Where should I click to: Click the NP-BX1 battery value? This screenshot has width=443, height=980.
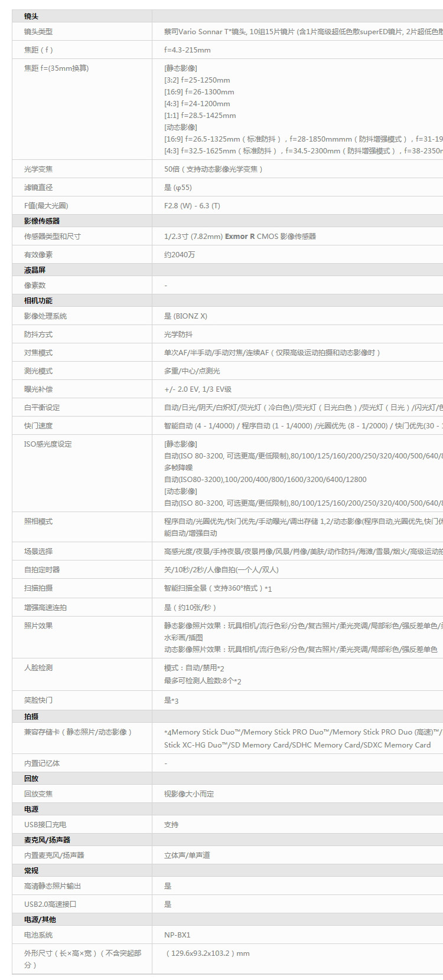177,935
